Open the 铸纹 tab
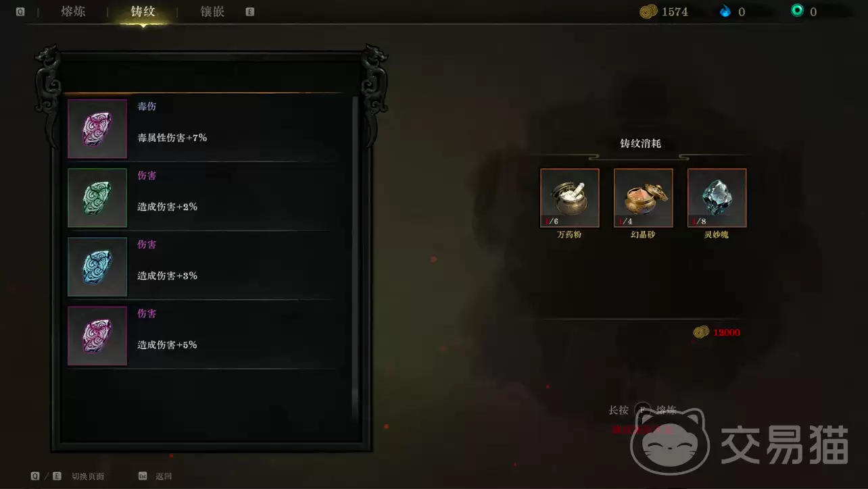 pos(143,11)
